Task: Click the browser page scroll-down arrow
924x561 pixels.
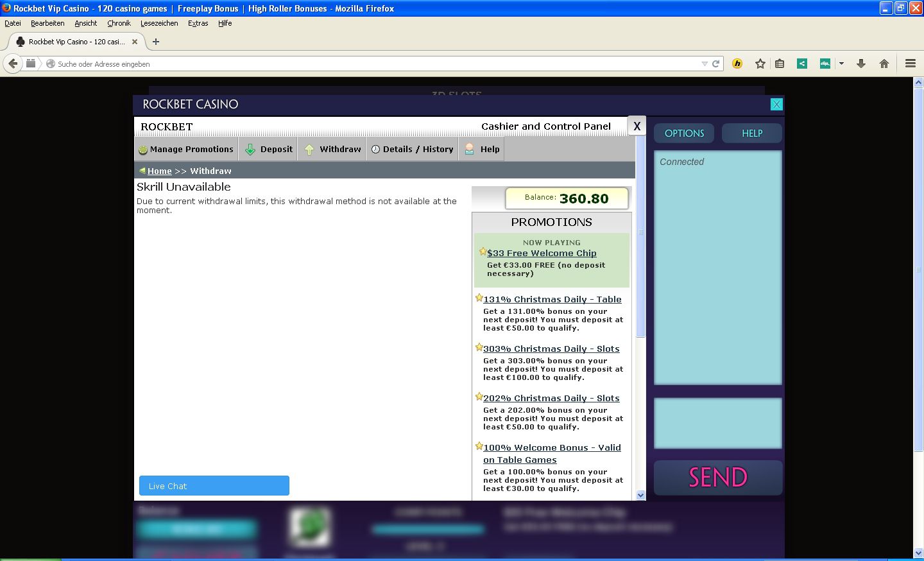Action: pos(918,553)
